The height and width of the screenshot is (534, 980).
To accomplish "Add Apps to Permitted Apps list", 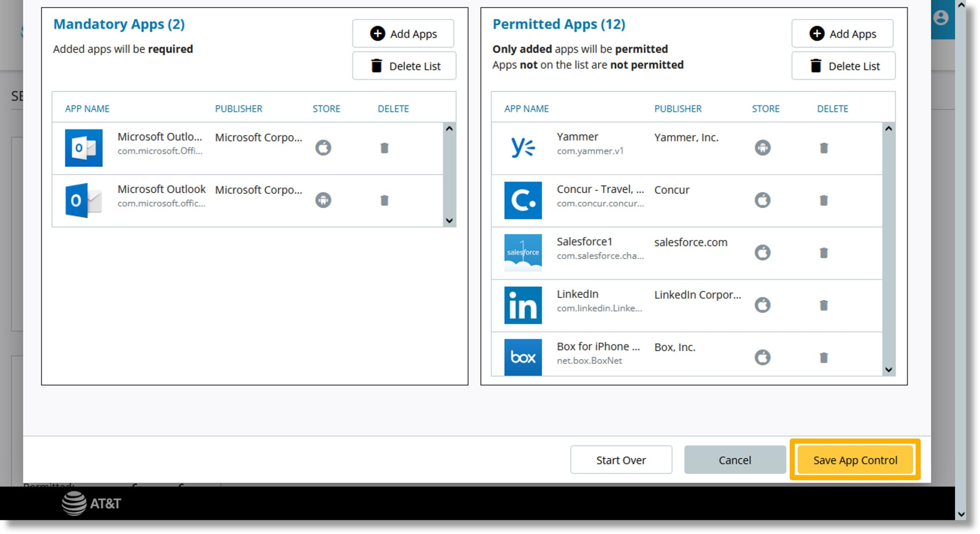I will 843,34.
